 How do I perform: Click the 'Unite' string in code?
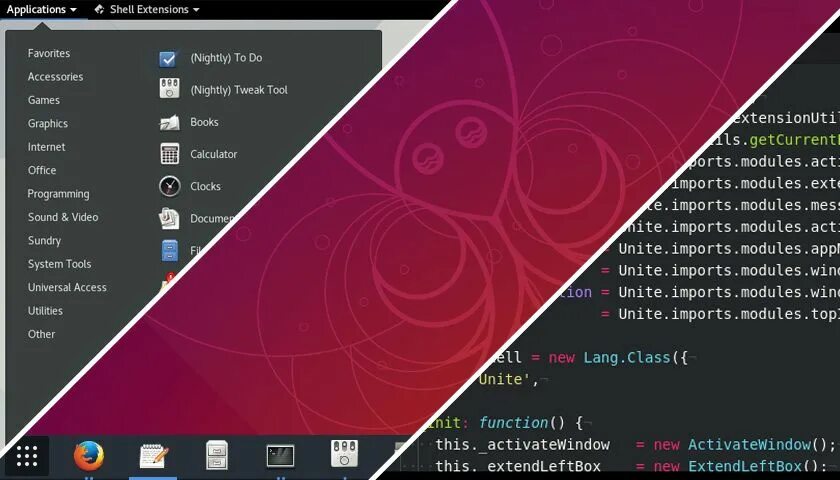click(505, 379)
